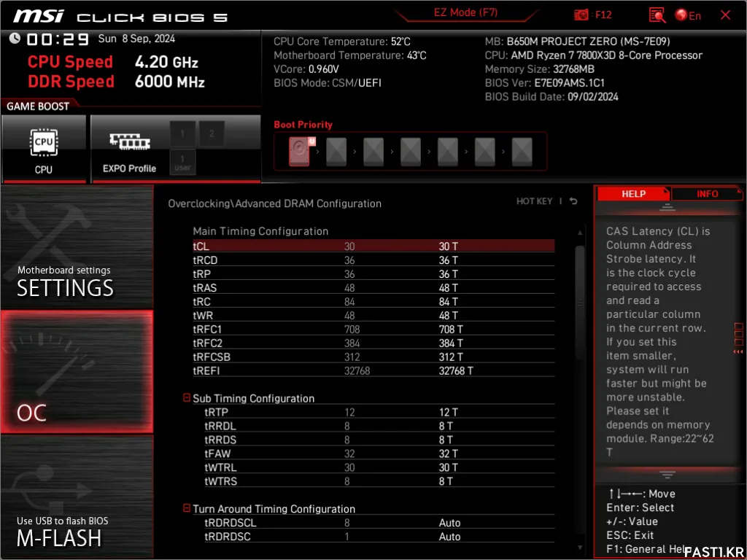Click the clock icon beside the time
The height and width of the screenshot is (560, 747).
[x=15, y=39]
